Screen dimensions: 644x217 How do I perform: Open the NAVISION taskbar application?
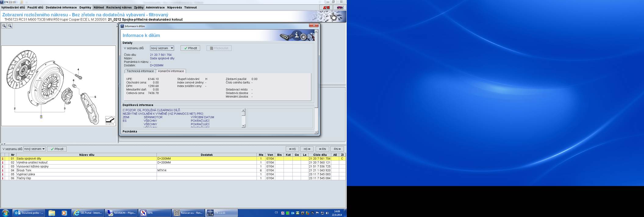pos(121,213)
